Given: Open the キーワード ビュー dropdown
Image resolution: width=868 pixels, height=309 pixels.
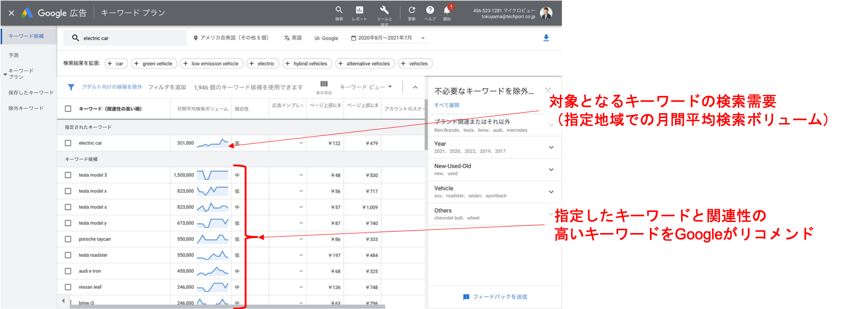Looking at the screenshot, I should [x=366, y=87].
